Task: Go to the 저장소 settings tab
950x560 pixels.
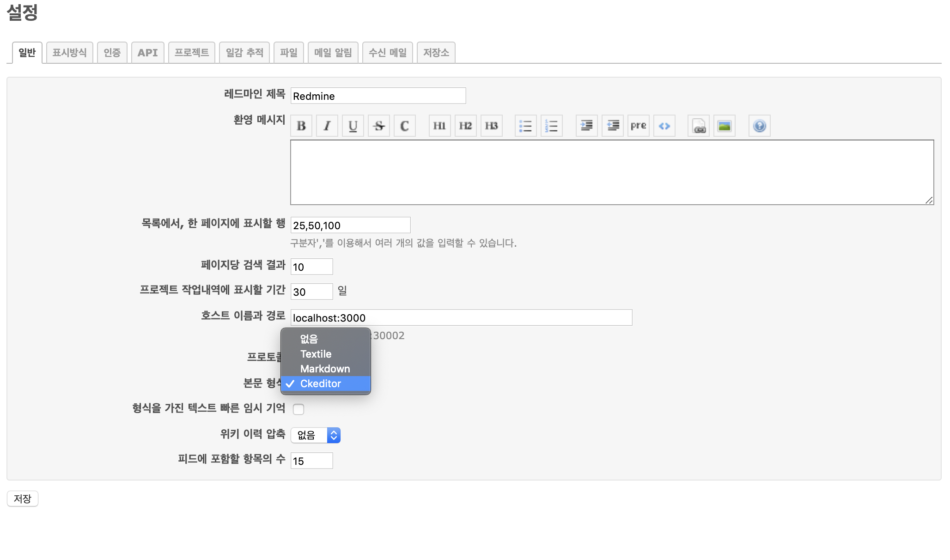Action: [x=436, y=53]
